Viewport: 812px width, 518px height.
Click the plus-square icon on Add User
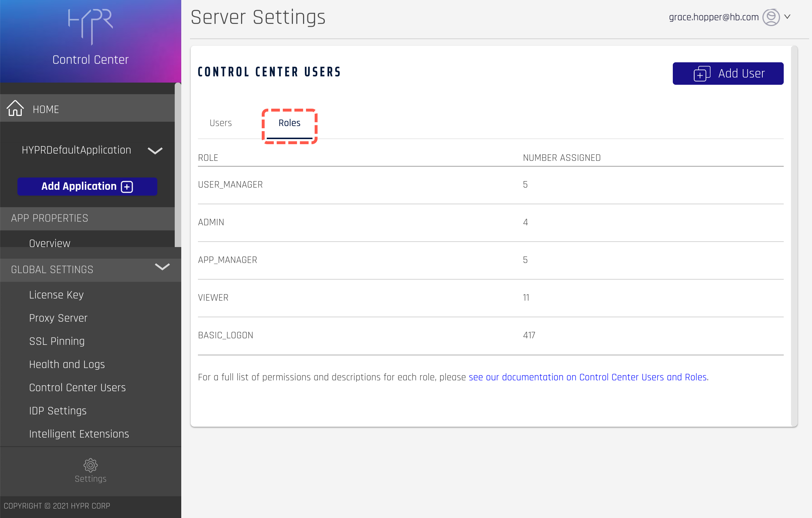tap(702, 74)
